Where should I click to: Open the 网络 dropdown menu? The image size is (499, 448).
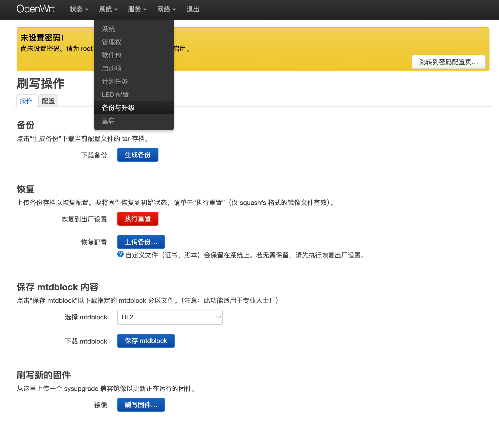click(167, 9)
